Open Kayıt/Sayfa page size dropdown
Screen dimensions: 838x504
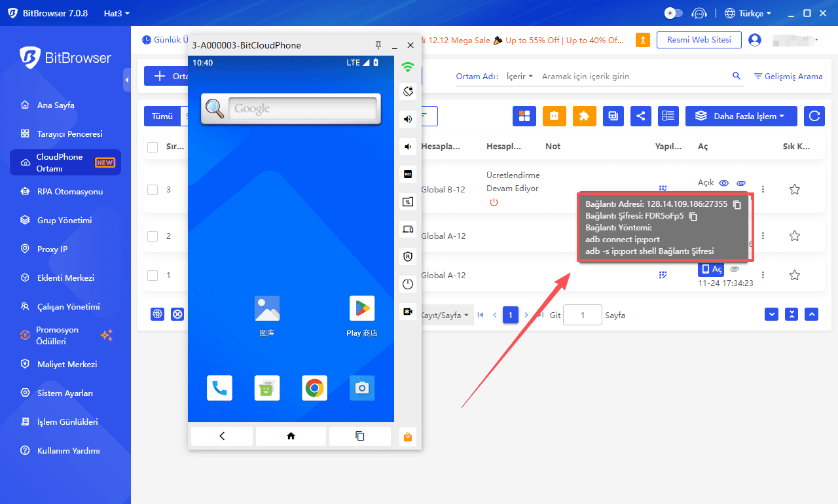446,315
